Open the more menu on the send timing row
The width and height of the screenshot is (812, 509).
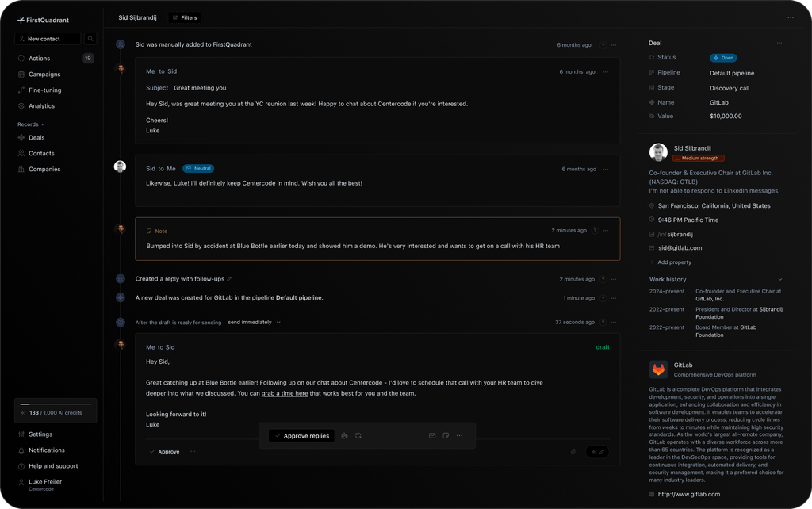[614, 323]
